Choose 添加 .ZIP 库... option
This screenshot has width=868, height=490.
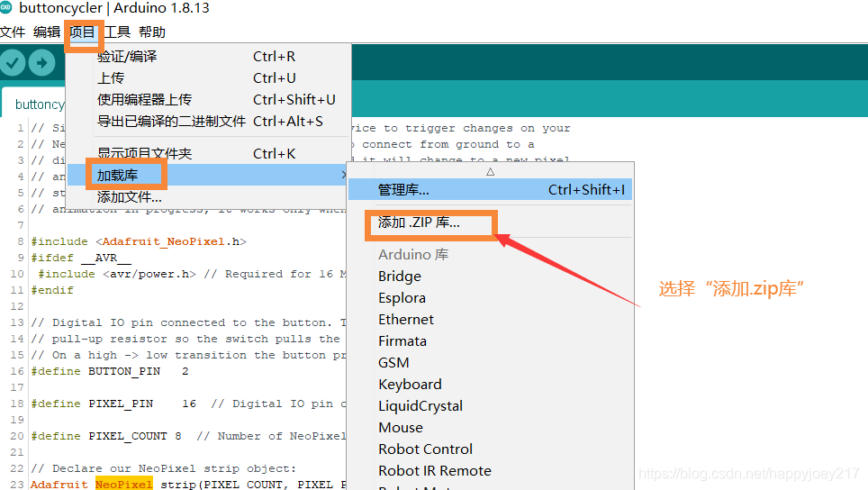(x=491, y=222)
